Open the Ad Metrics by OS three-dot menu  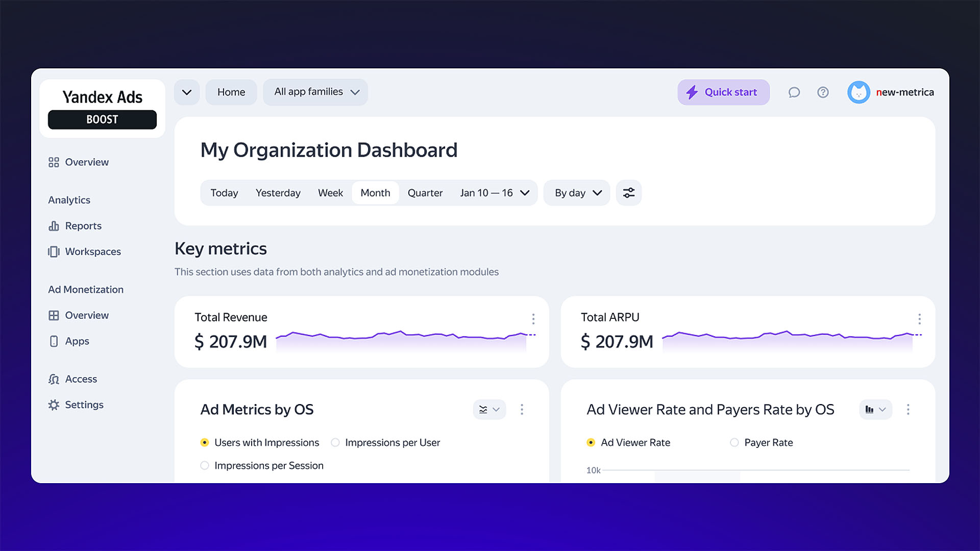[522, 409]
